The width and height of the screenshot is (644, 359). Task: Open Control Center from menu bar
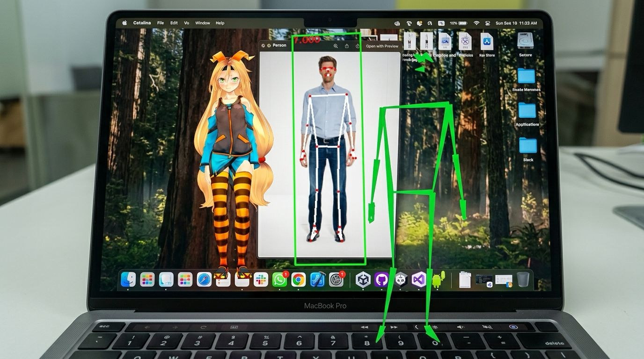pyautogui.click(x=488, y=23)
